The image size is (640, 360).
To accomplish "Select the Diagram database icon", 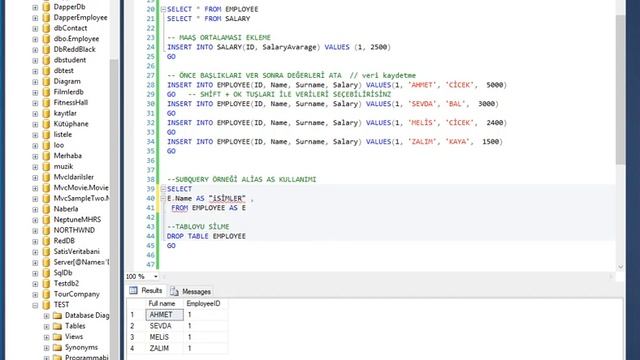I will [46, 81].
